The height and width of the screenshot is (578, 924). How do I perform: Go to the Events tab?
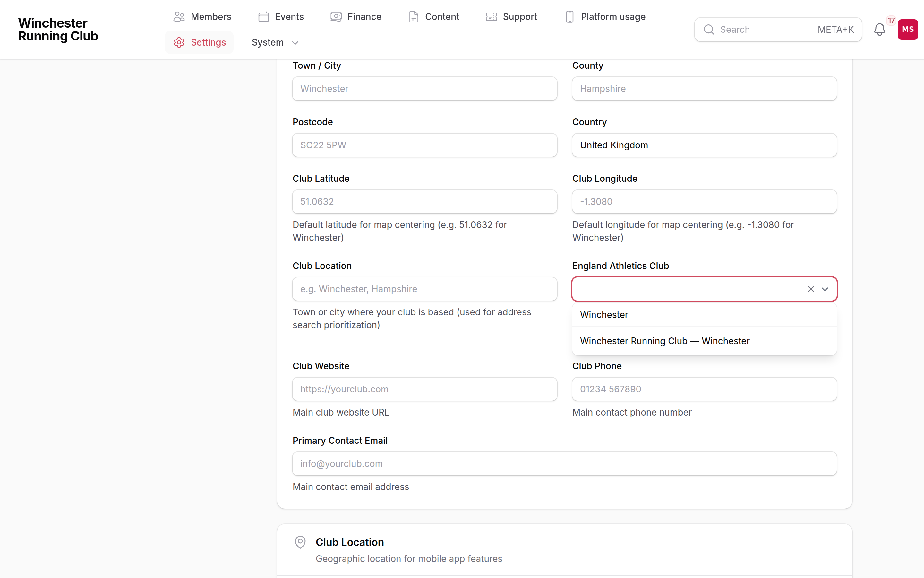281,17
